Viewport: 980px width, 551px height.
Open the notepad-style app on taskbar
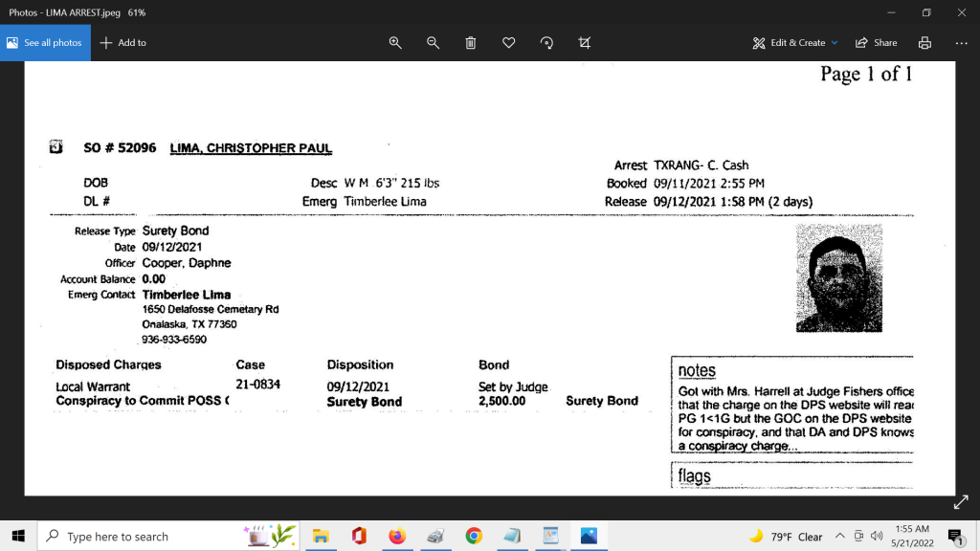tap(512, 536)
